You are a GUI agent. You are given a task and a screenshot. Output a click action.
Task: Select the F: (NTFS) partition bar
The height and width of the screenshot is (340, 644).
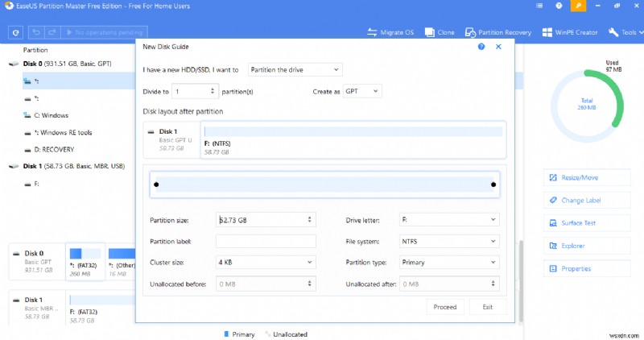[353, 139]
